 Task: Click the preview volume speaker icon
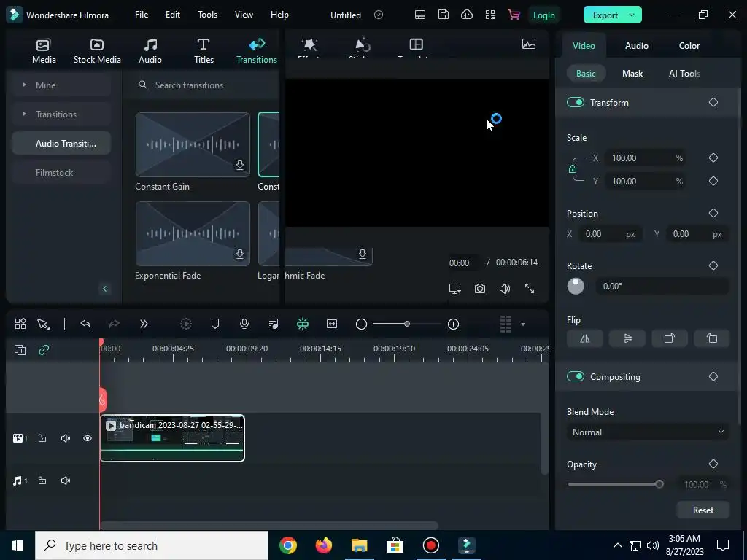tap(505, 289)
